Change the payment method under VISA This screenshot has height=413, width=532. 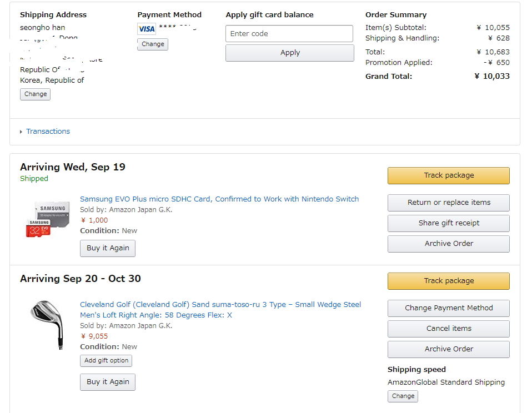coord(153,44)
